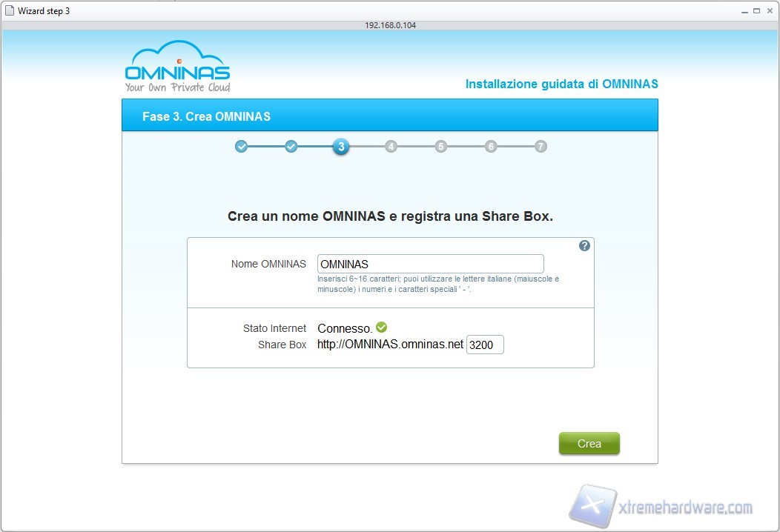Close the Wizard step 3 window
The height and width of the screenshot is (532, 780).
(770, 11)
